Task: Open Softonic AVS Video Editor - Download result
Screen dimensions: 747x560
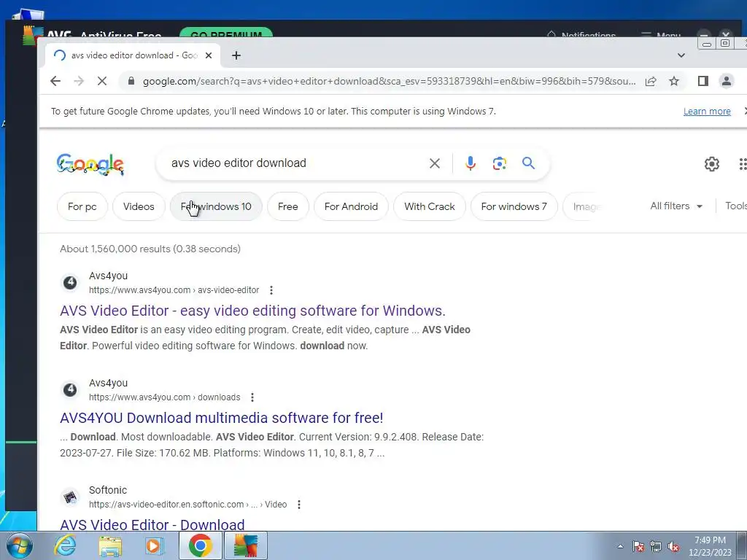Action: (x=152, y=524)
